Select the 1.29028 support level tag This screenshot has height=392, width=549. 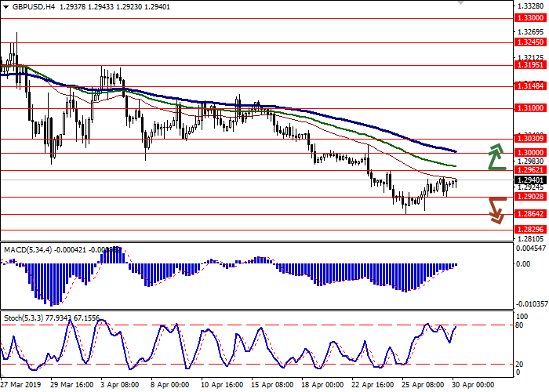click(527, 197)
